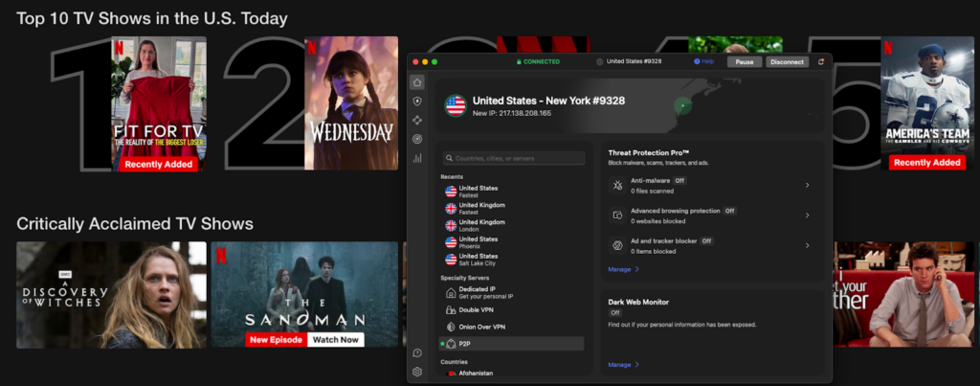The image size is (980, 386).
Task: Expand Ad and tracker blocker chevron
Action: [808, 245]
